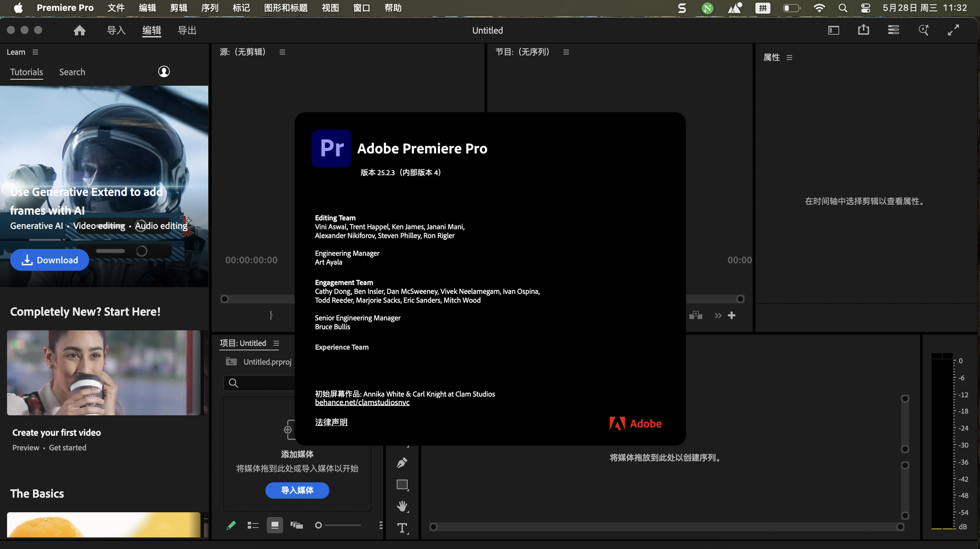Select the Pen tool in the tools panel
The width and height of the screenshot is (980, 549).
point(402,462)
